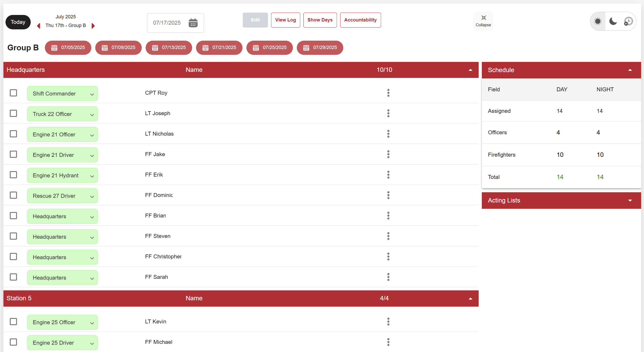Check the box beside LT Joseph
Screen dimensions: 644x352
point(13,113)
